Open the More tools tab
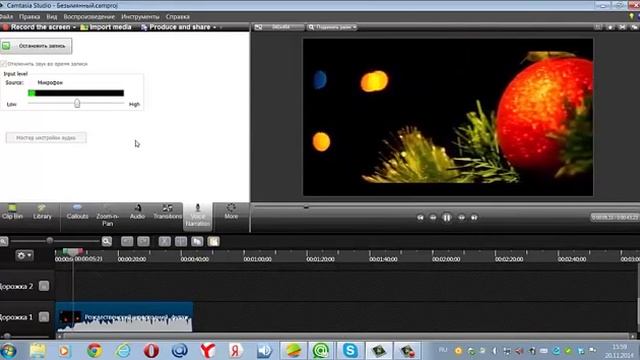 click(x=231, y=213)
